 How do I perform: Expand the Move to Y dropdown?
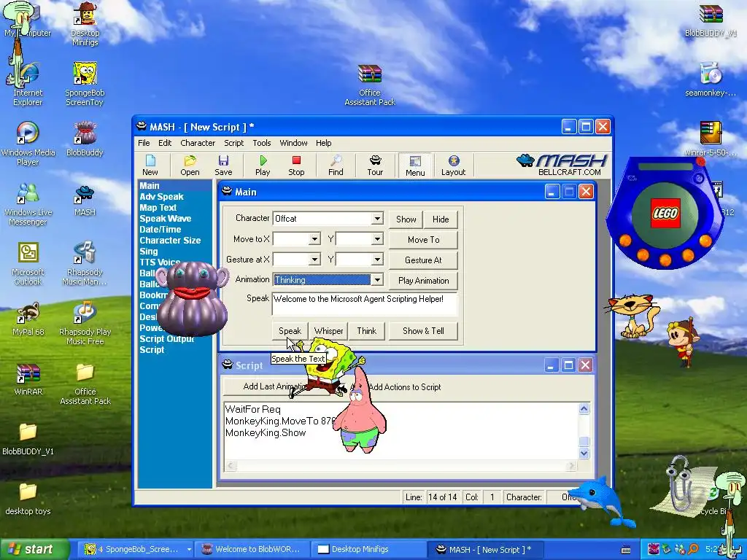(377, 239)
